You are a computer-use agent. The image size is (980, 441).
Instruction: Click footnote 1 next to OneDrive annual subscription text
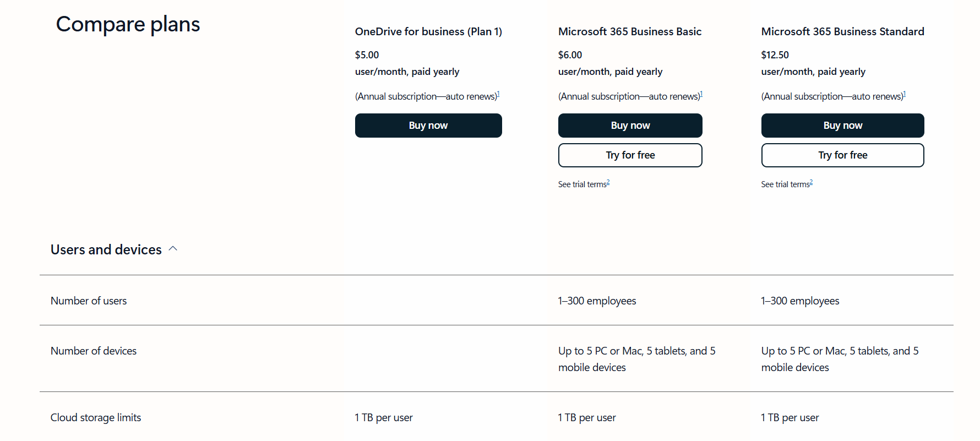click(x=499, y=93)
